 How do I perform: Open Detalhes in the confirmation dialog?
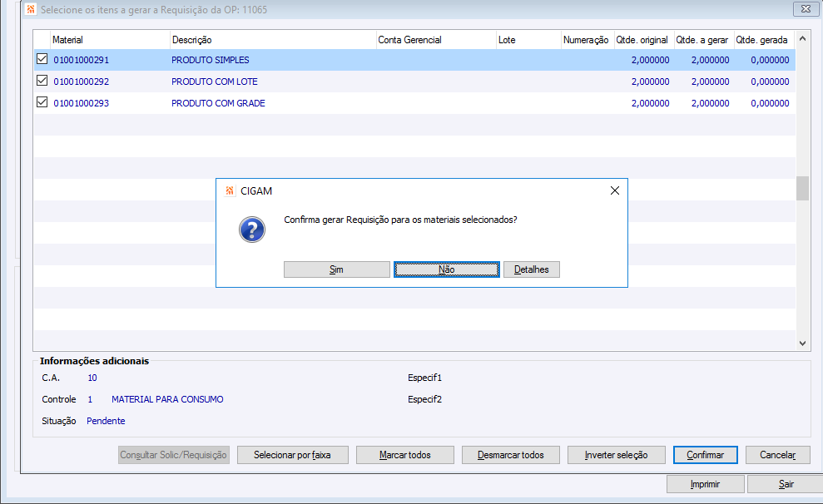click(531, 269)
